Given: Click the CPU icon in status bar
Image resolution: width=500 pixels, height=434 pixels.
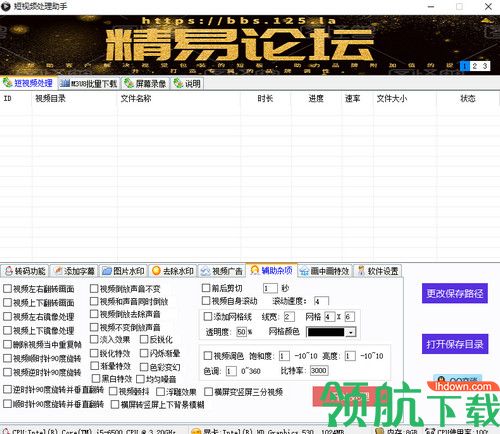Looking at the screenshot, I should (6, 431).
